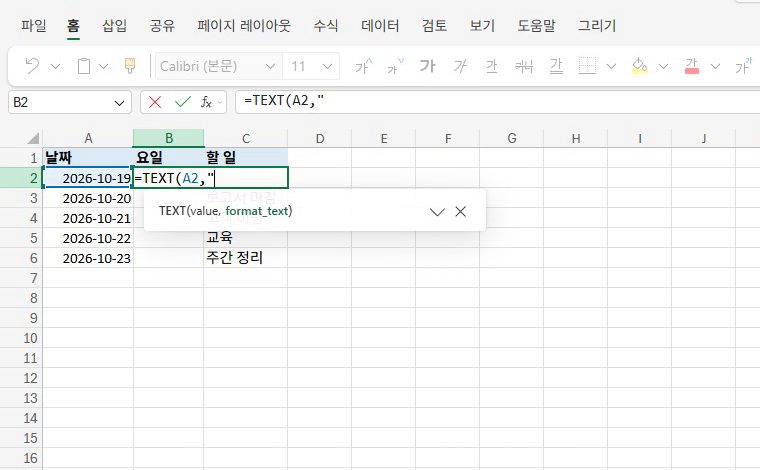
Task: Close the TEXT function tooltip
Action: 460,211
